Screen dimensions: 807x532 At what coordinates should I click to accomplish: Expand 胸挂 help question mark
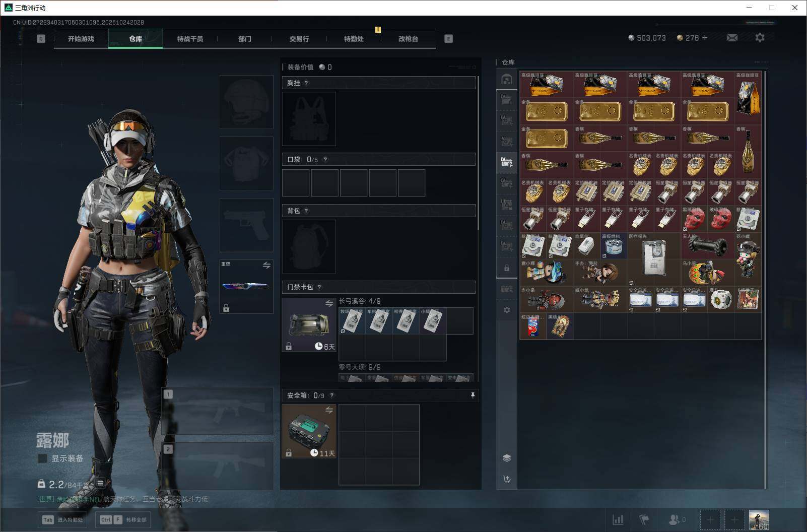pos(306,83)
